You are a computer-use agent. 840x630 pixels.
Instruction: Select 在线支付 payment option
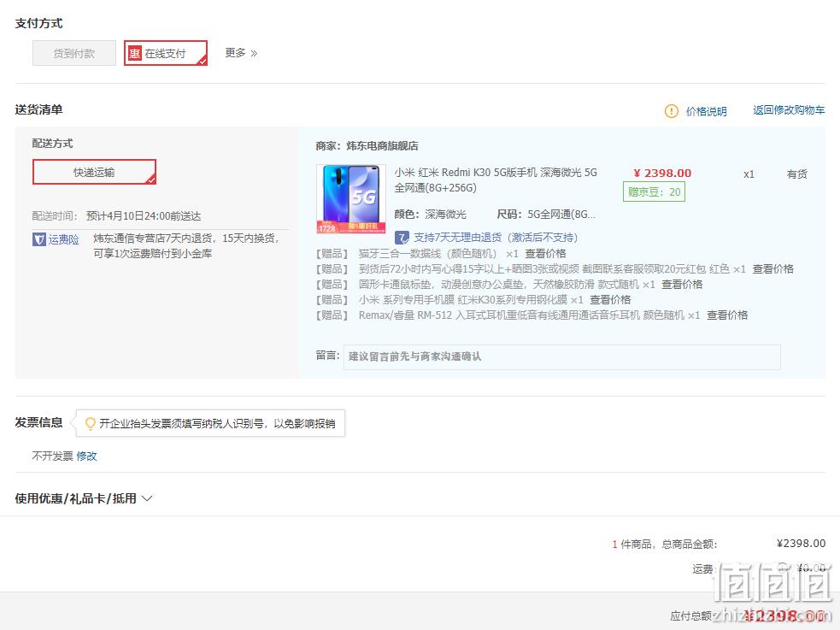166,53
